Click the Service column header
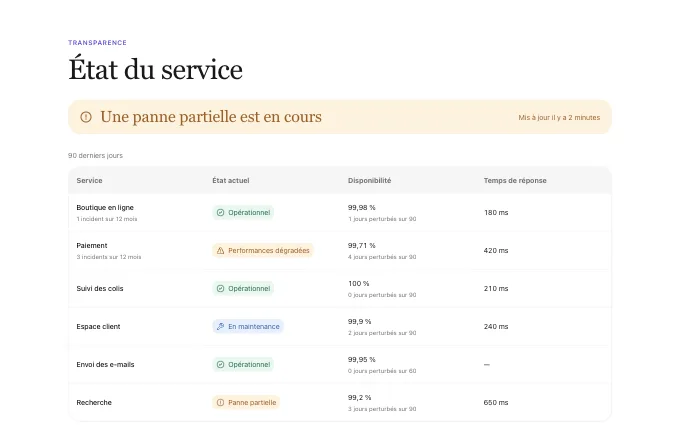This screenshot has height=425, width=680. pos(89,180)
